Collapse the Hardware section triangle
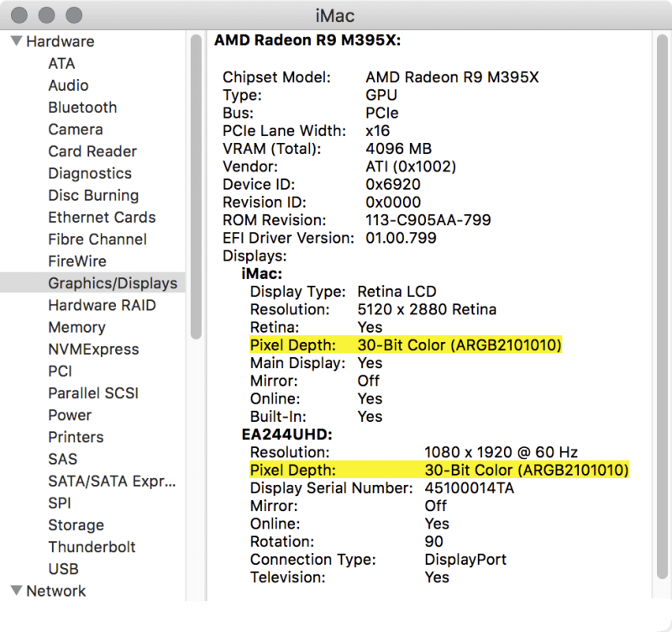 16,41
